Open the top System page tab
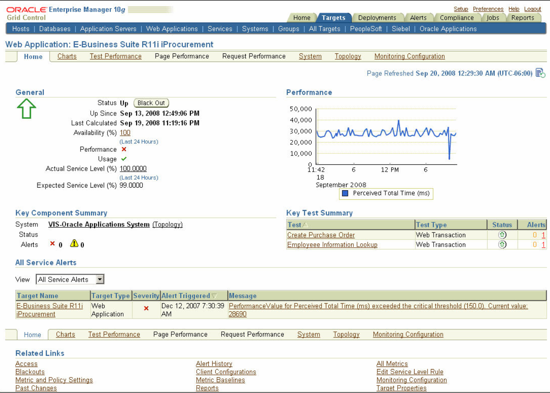Image resolution: width=550 pixels, height=393 pixels. [310, 56]
